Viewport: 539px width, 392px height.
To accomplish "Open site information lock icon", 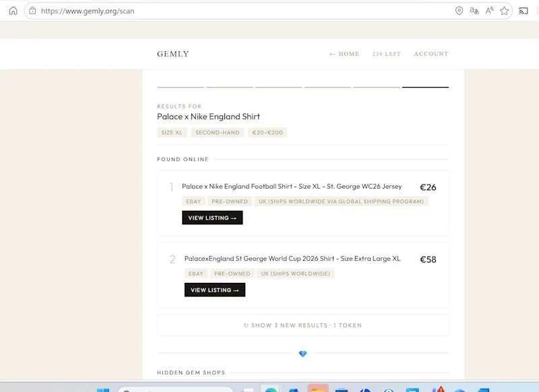I will click(x=32, y=11).
